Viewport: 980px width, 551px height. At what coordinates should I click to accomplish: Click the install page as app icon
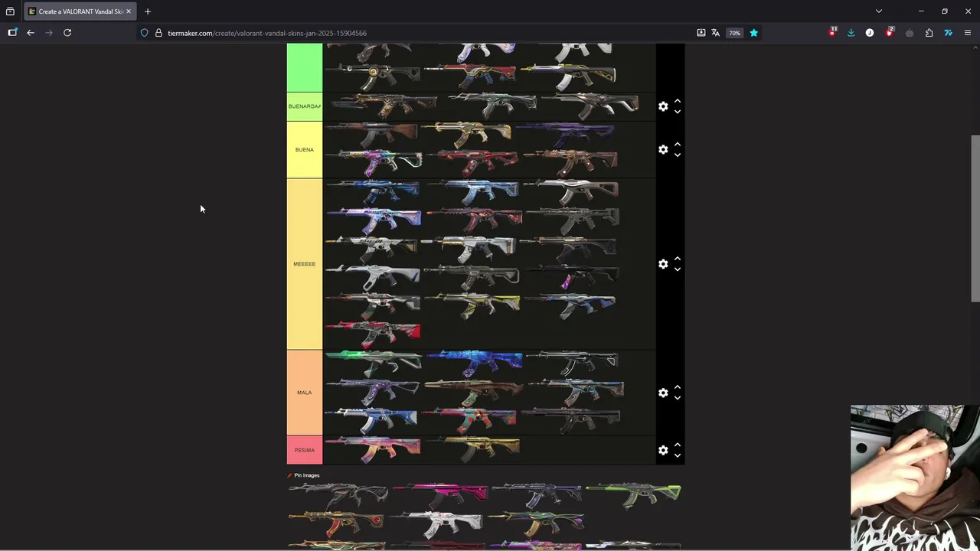point(701,33)
